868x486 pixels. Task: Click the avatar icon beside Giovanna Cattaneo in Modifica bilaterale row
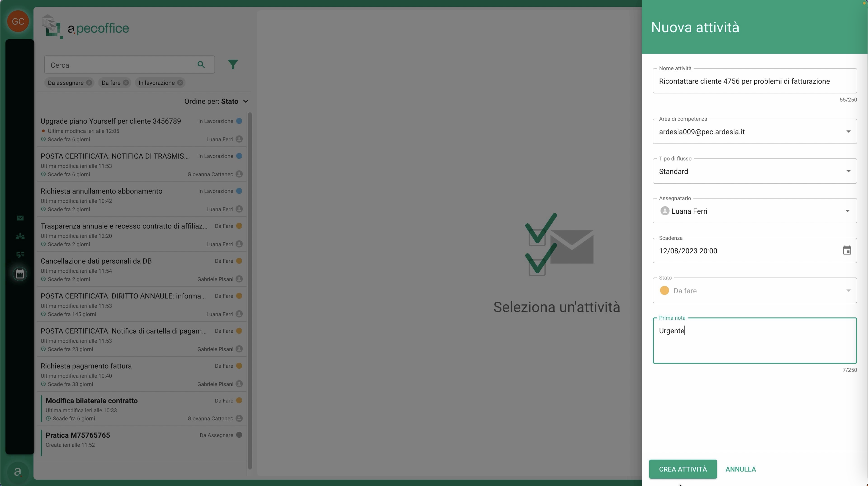coord(239,418)
